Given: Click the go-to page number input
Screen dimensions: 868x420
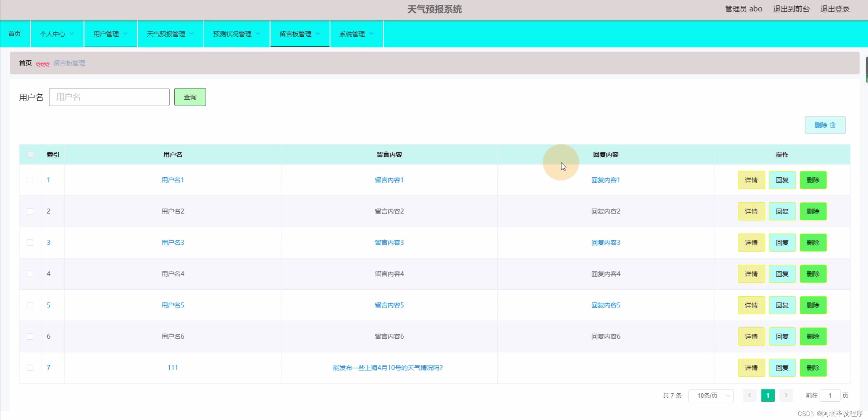Looking at the screenshot, I should [829, 396].
